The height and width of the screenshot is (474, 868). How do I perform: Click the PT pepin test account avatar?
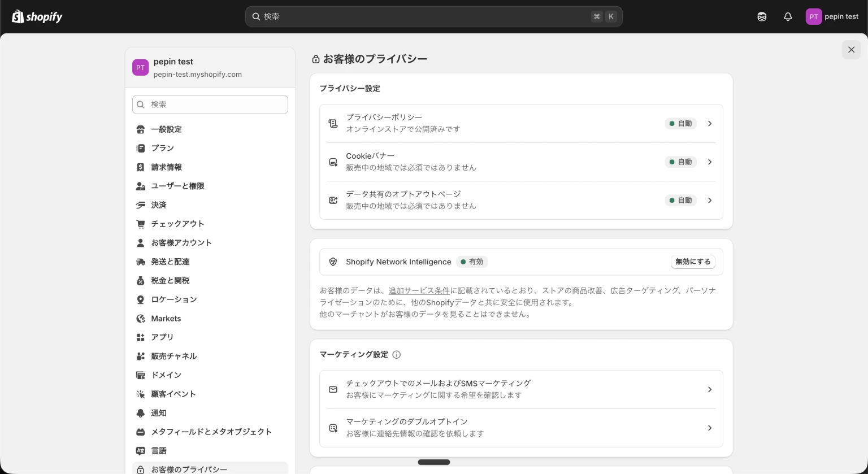click(x=814, y=16)
